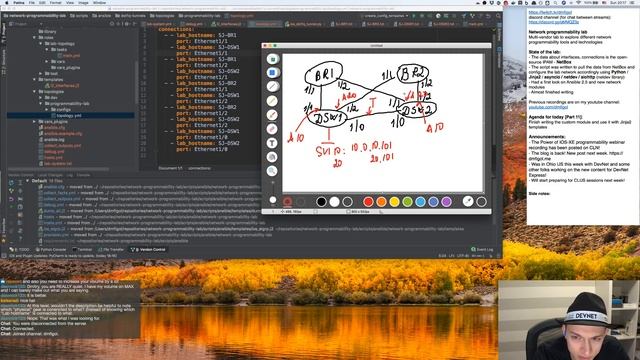Select the pencil tool in drawing app
The width and height of the screenshot is (640, 360).
pos(273,87)
